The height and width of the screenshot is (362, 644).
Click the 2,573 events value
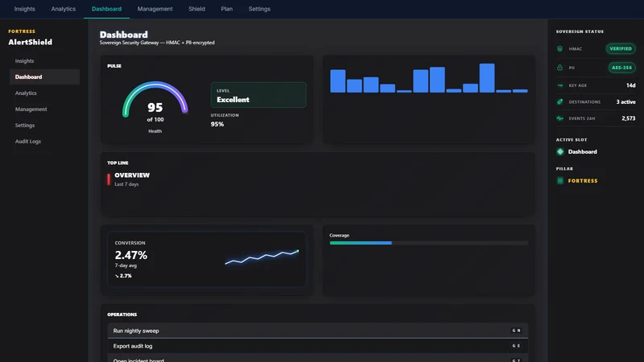point(629,118)
